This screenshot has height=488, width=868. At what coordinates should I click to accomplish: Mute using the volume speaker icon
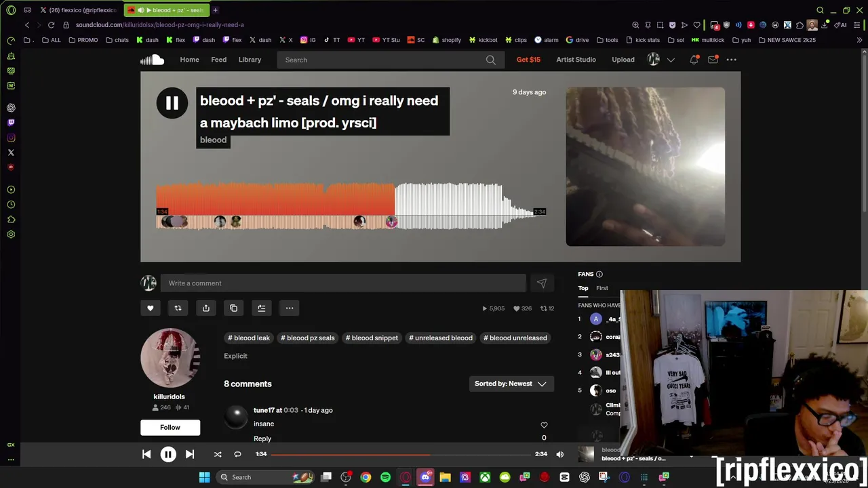coord(559,454)
